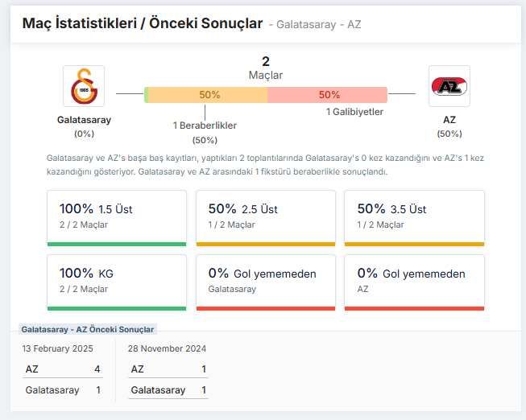
Task: Select the 100% KG stat card
Action: tap(117, 282)
